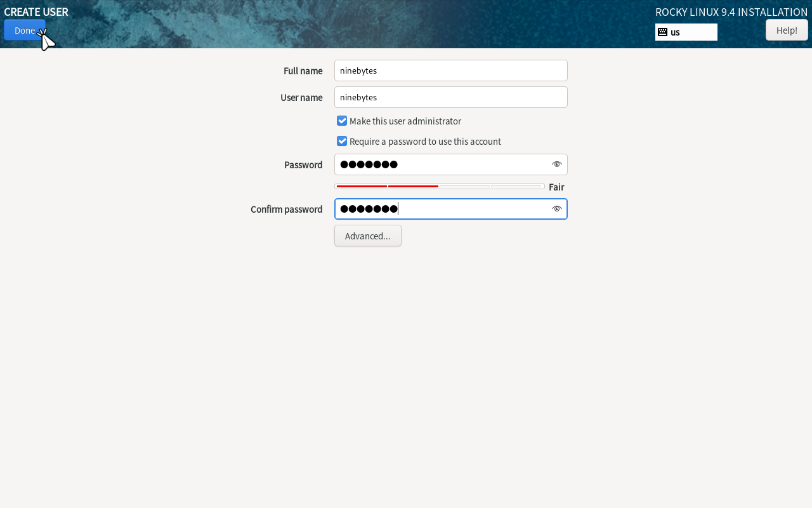This screenshot has width=812, height=508.
Task: Click the Done button
Action: pyautogui.click(x=25, y=30)
